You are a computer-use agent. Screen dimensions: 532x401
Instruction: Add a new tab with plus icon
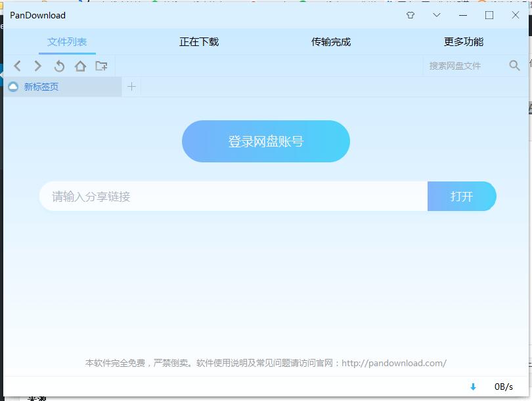click(x=131, y=87)
